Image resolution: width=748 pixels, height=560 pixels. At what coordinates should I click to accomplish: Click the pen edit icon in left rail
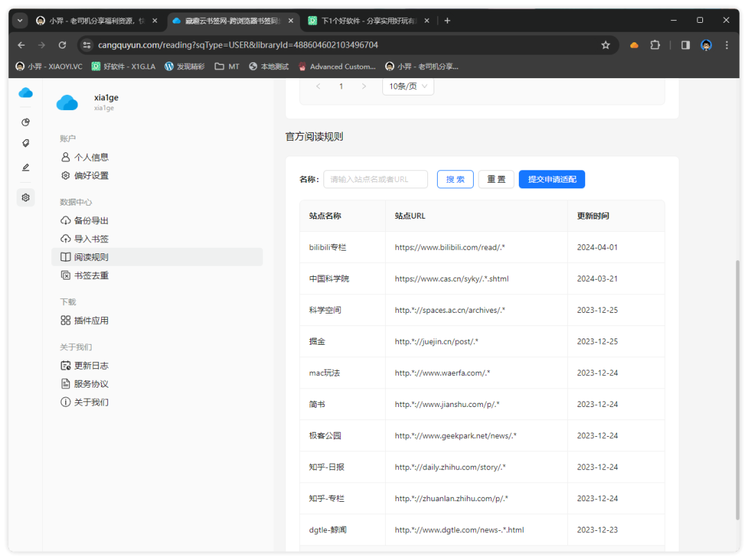click(x=26, y=167)
